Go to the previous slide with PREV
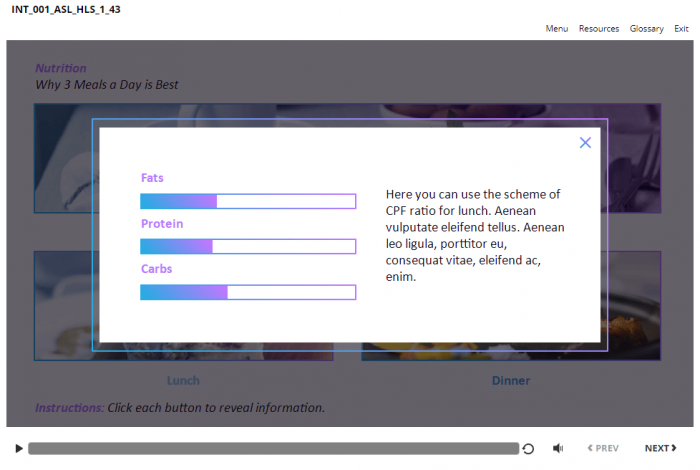This screenshot has height=470, width=700. (x=603, y=449)
